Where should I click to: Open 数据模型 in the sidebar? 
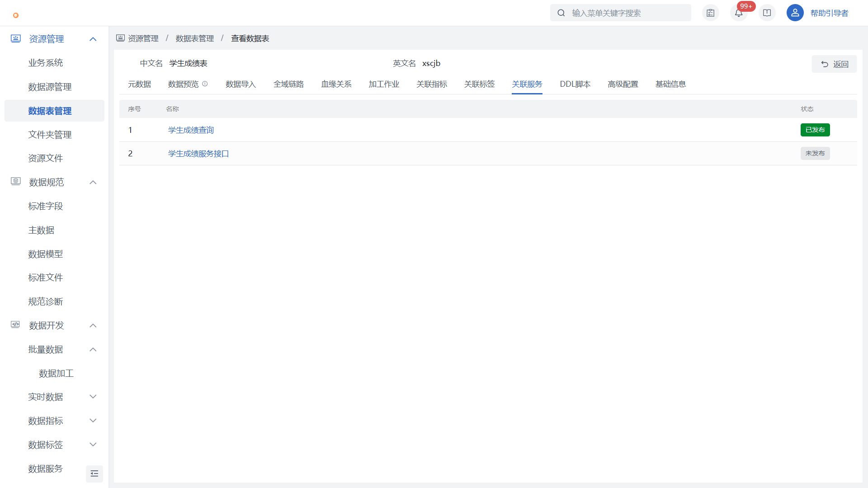[46, 254]
